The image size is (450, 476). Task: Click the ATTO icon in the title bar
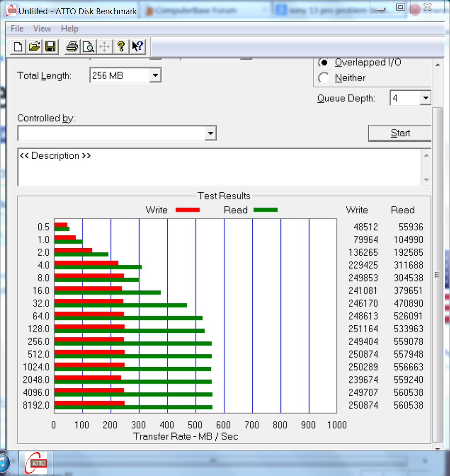click(x=11, y=11)
